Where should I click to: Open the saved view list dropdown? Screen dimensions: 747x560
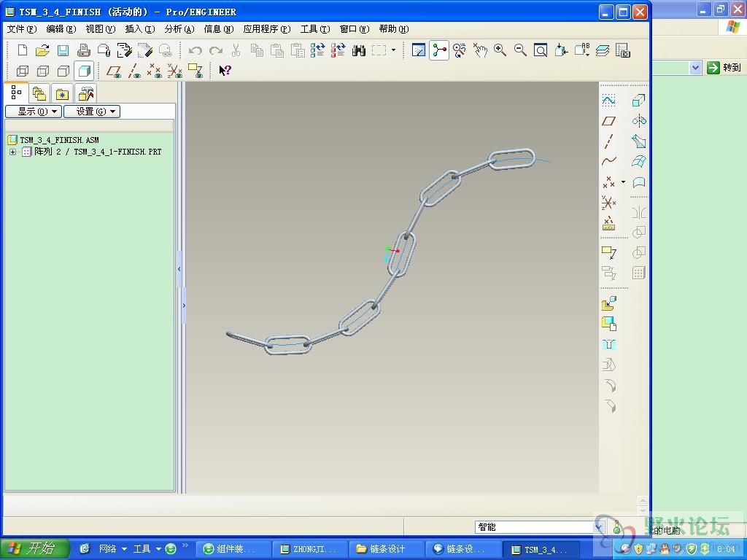pyautogui.click(x=581, y=50)
